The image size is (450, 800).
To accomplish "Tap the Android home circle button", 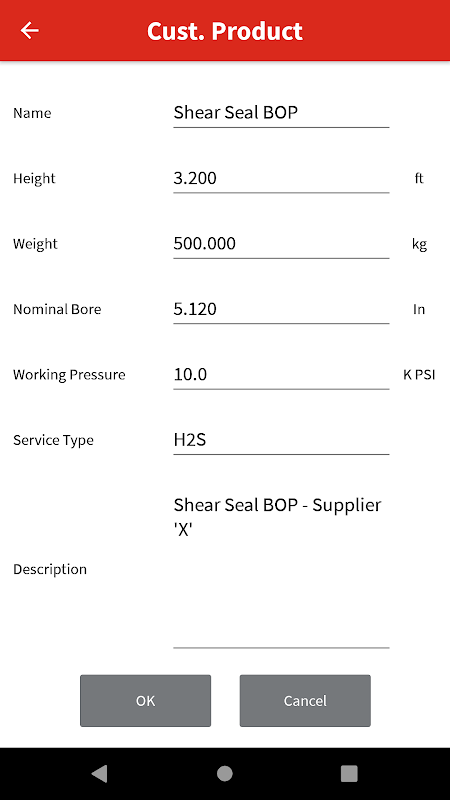I will coord(224,773).
